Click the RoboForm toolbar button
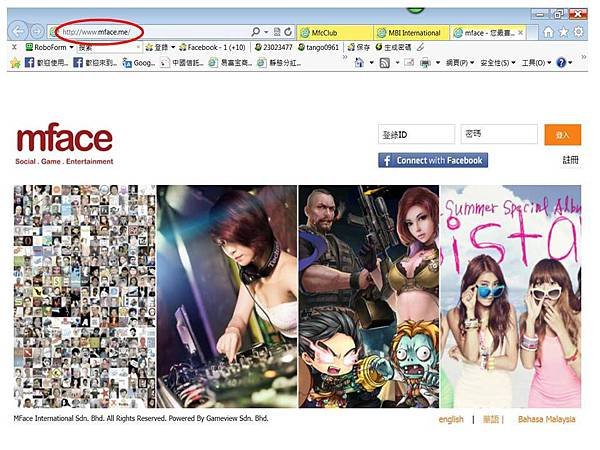This screenshot has height=450, width=600. click(46, 47)
